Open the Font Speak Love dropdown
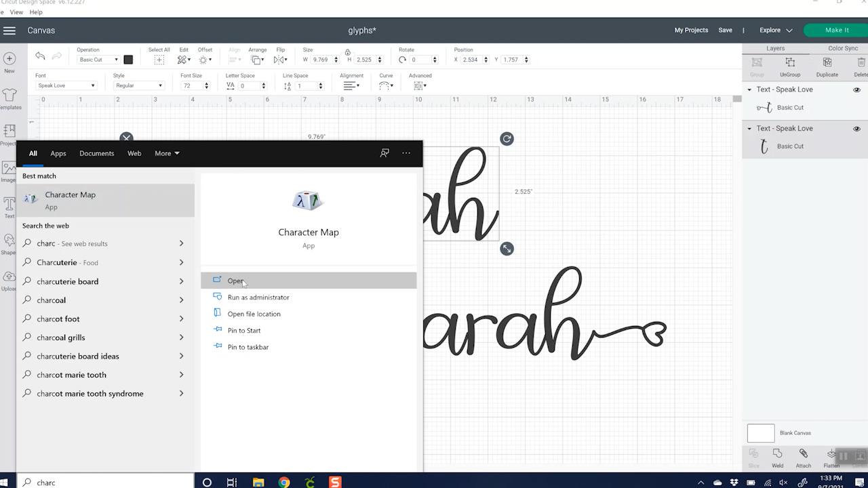Viewport: 868px width, 488px height. pos(66,85)
